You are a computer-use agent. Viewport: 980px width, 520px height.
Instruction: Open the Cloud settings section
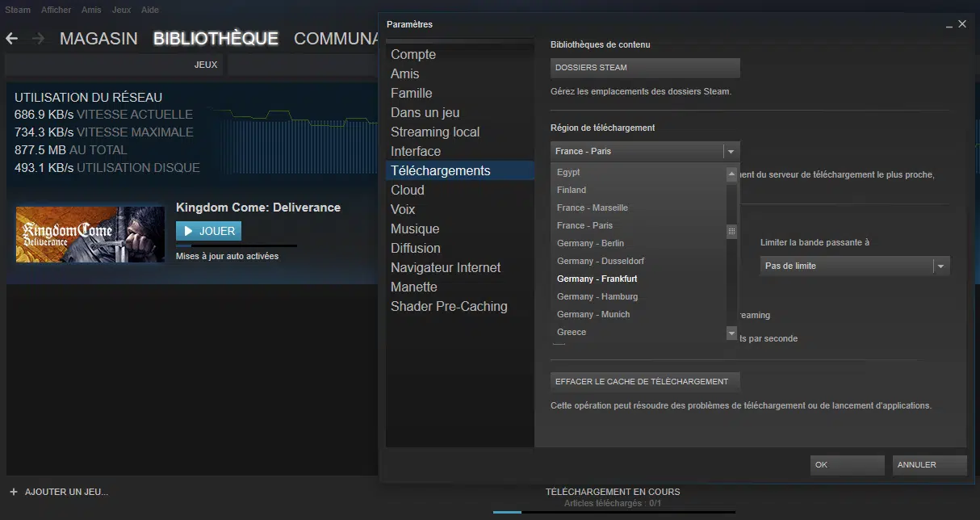coord(460,190)
